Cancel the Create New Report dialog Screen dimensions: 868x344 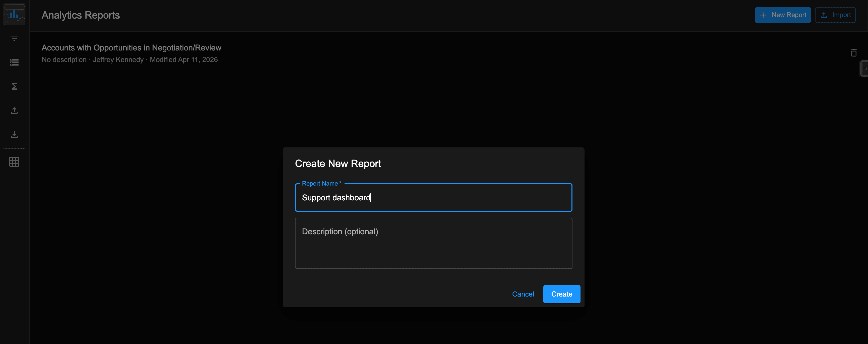[523, 294]
